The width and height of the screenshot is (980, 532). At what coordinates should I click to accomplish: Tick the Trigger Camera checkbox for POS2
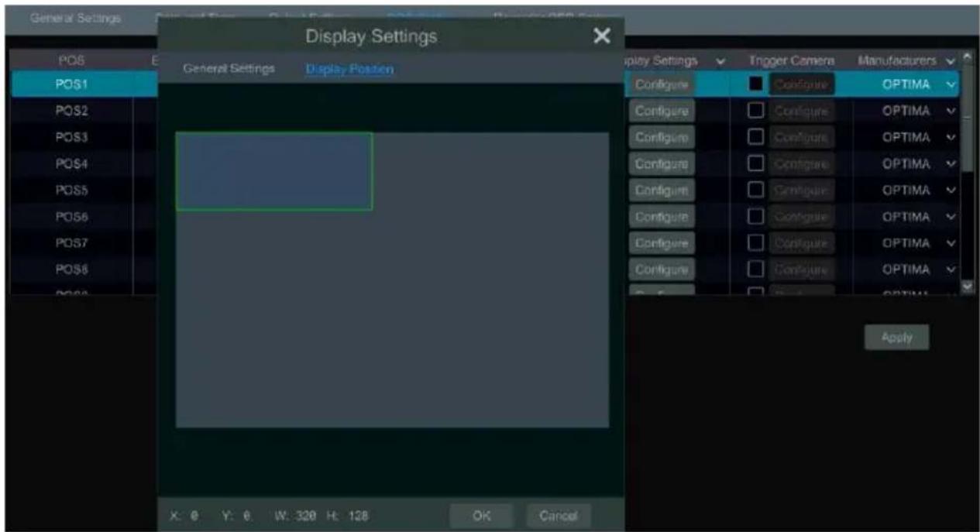click(x=755, y=111)
